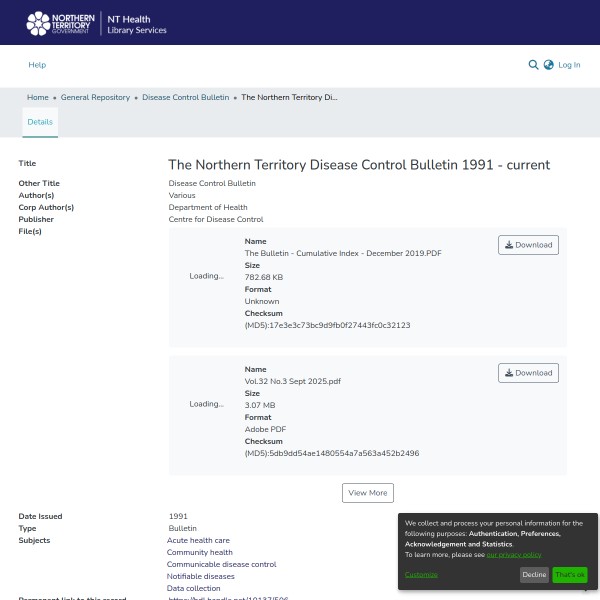600x600 pixels.
Task: Click the search magnifier icon
Action: 533,65
